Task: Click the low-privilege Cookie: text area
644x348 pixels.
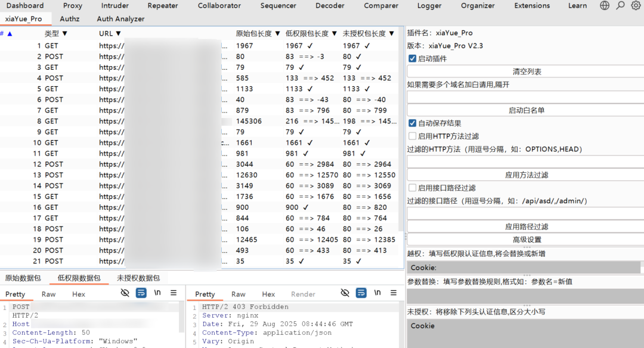Action: tap(524, 268)
